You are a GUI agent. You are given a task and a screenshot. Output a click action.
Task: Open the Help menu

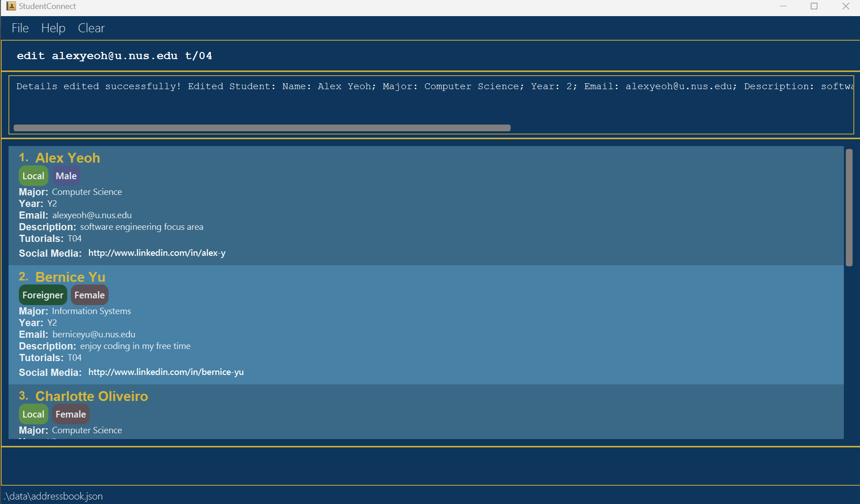tap(53, 28)
